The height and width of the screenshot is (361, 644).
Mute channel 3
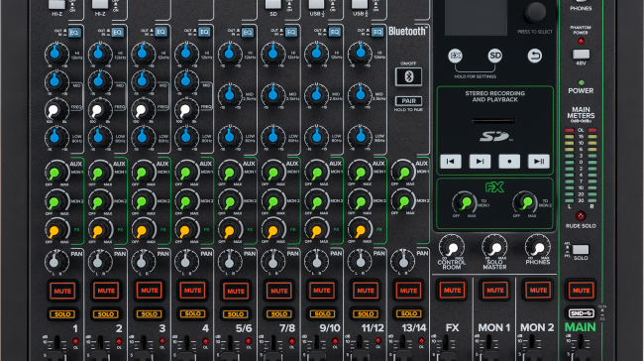click(149, 291)
